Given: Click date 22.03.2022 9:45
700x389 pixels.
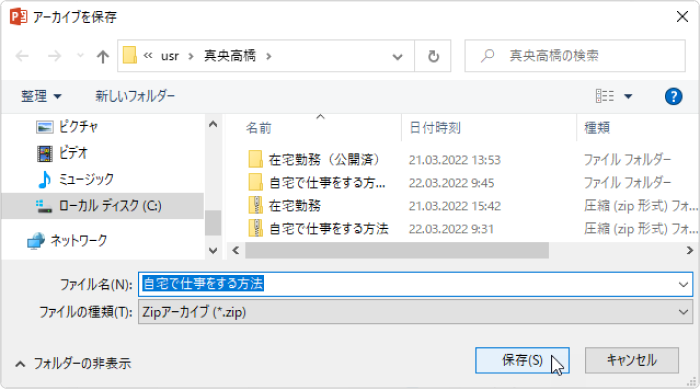Looking at the screenshot, I should (451, 183).
